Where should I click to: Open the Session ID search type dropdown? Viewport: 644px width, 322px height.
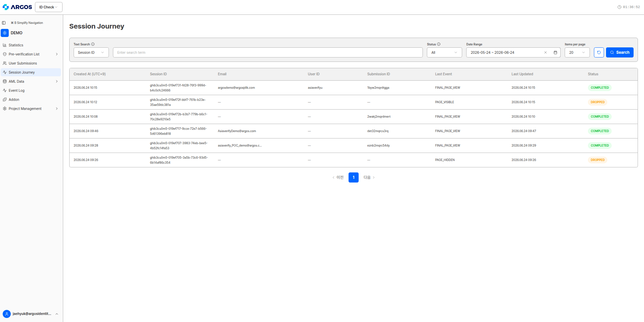point(91,52)
